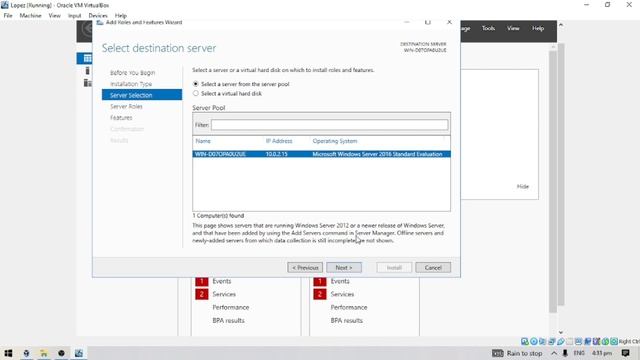640x360 pixels.
Task: Click VirtualBox optical disc indicator icon
Action: 534,342
